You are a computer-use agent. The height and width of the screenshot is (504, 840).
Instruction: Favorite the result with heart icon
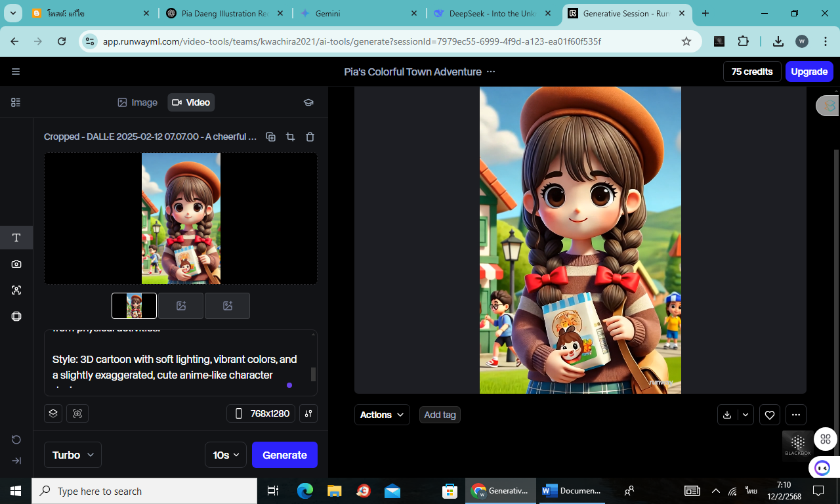pyautogui.click(x=770, y=415)
